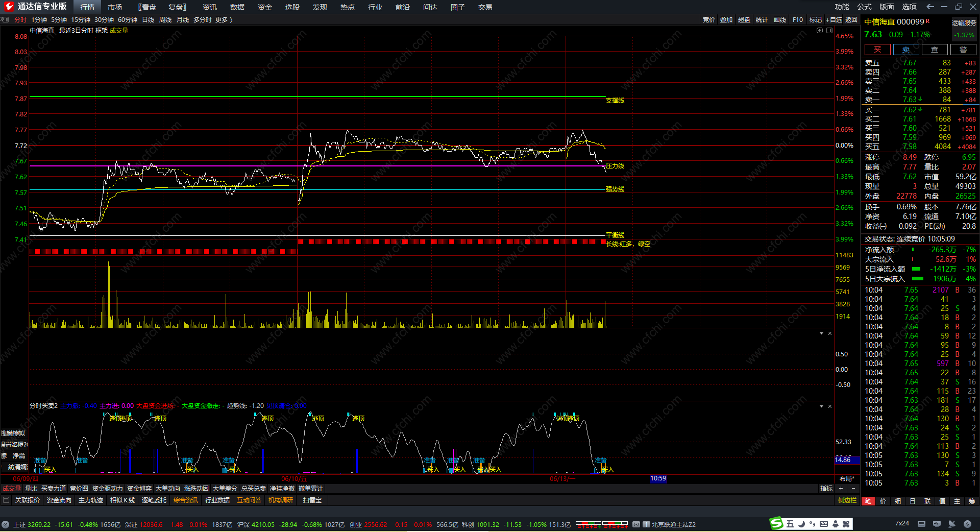Select the 价 tab in quote panel
The width and height of the screenshot is (980, 532).
coord(883,501)
